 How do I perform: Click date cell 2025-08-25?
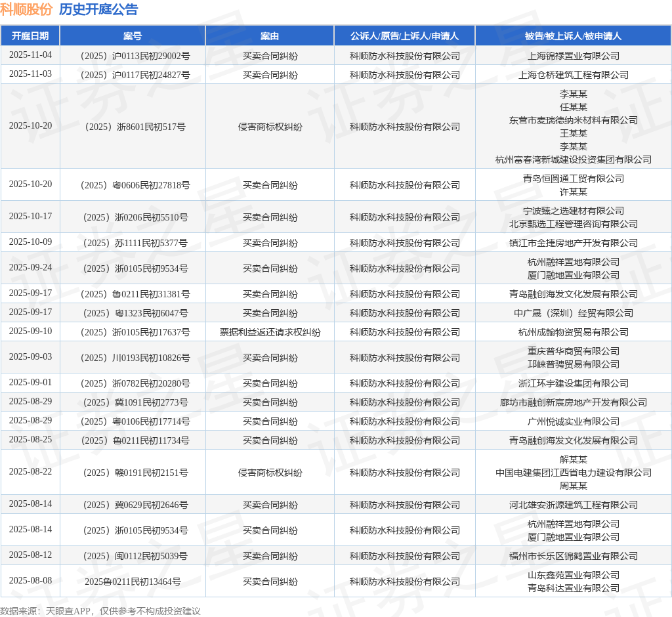(30, 440)
